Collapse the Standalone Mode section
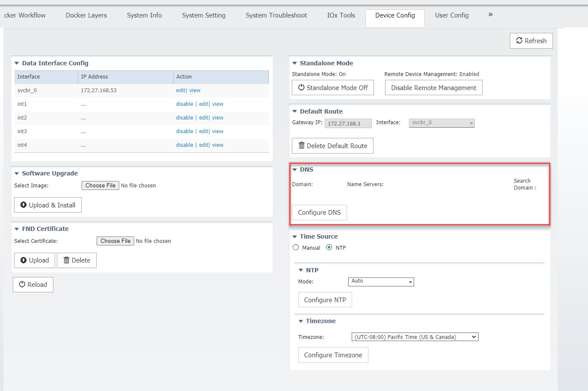Image resolution: width=588 pixels, height=391 pixels. (294, 63)
